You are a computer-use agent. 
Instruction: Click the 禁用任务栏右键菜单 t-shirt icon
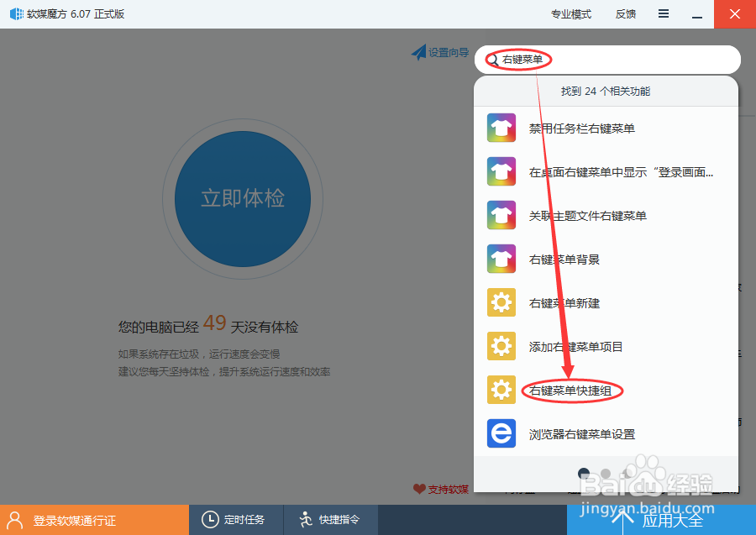501,128
